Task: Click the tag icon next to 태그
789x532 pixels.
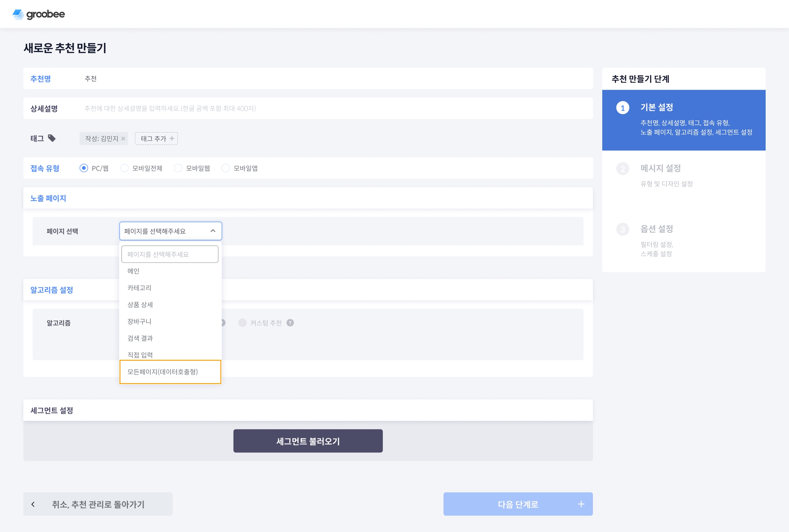Action: (x=52, y=138)
